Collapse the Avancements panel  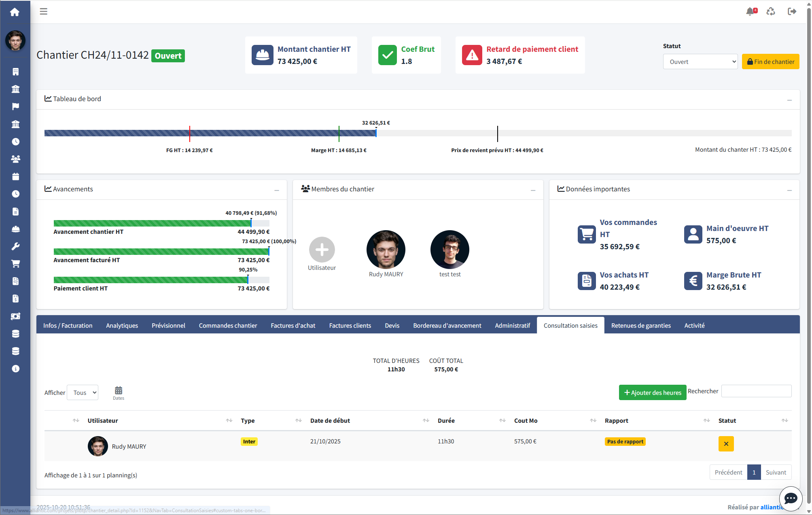[277, 190]
